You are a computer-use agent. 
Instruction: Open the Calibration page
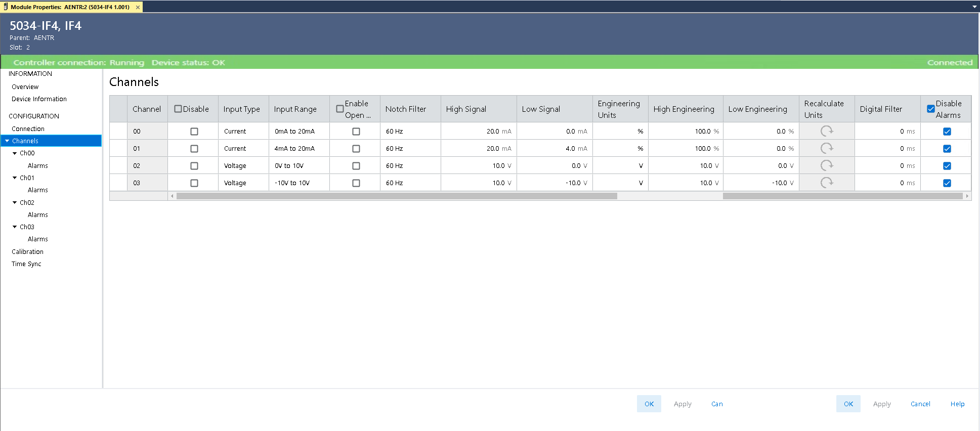click(x=27, y=252)
